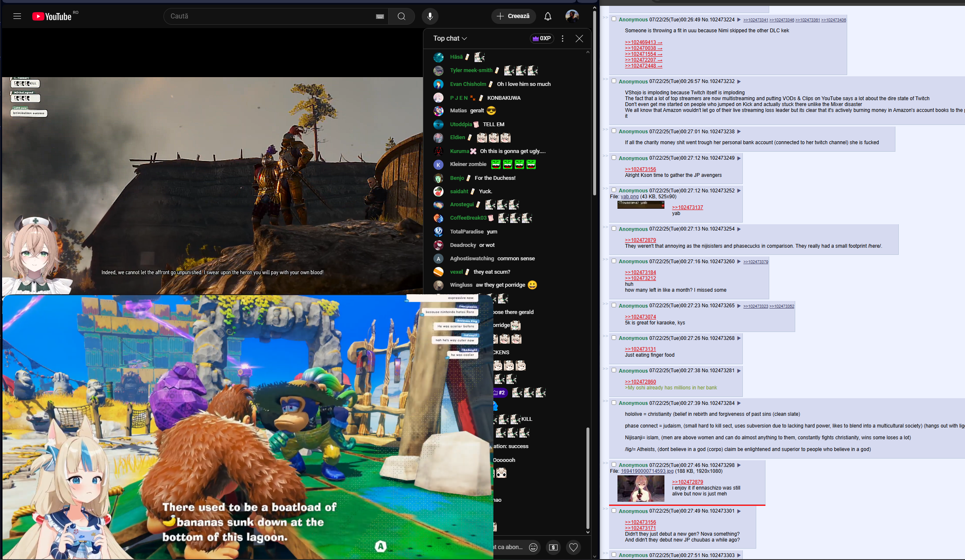The image size is (965, 560).
Task: Open the yab.png file link
Action: coord(630,197)
